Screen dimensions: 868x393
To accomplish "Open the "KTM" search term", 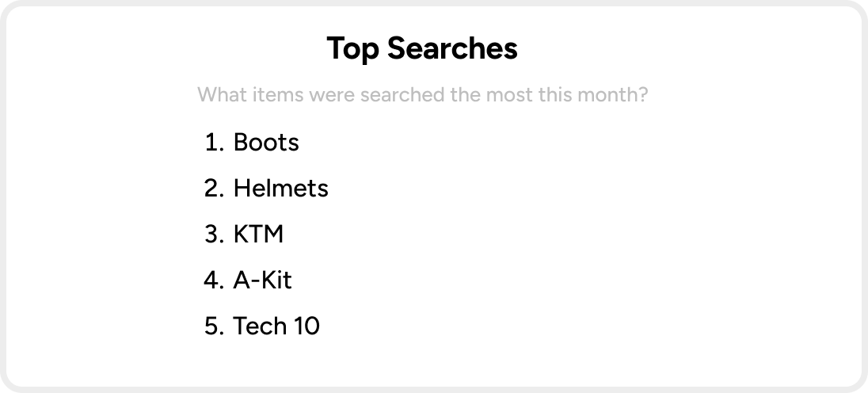I will tap(258, 235).
